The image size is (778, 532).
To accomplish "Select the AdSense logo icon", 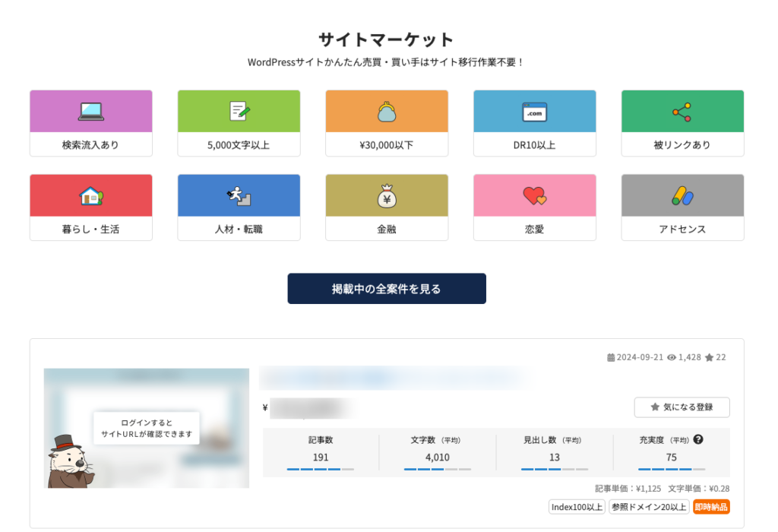I will [x=682, y=196].
